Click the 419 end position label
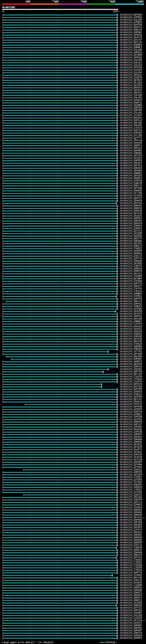The width and height of the screenshot is (146, 644). (x=115, y=11)
